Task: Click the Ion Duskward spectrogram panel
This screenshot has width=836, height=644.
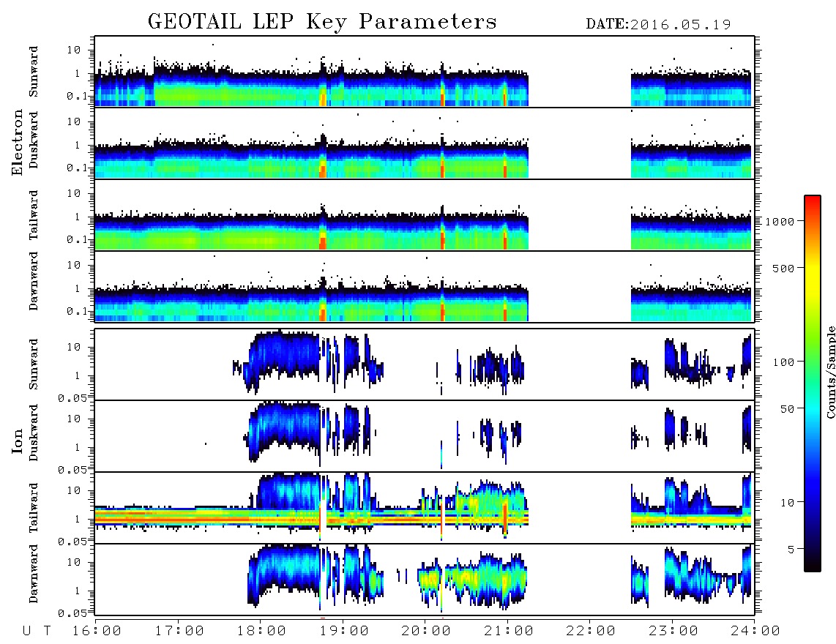Action: pos(425,436)
